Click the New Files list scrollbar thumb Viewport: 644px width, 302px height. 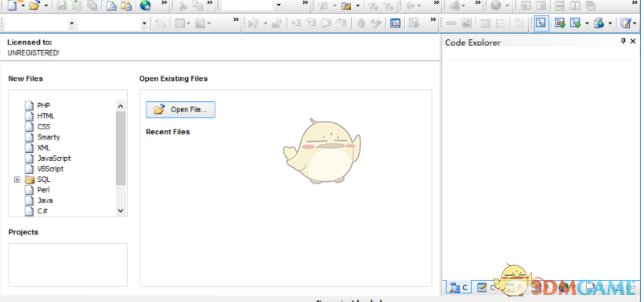[121, 148]
